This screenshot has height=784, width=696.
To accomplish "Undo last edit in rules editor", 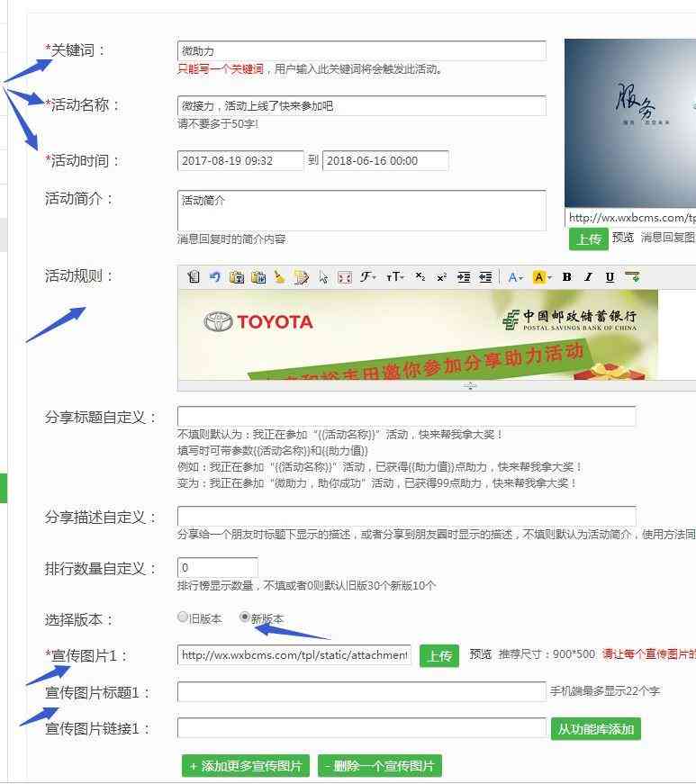I will click(215, 277).
